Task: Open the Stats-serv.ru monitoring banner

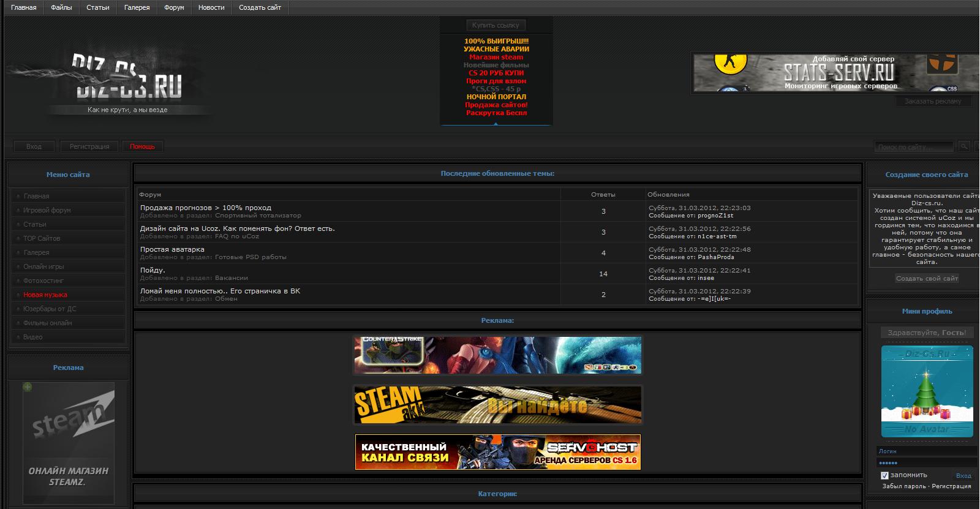Action: [835, 72]
